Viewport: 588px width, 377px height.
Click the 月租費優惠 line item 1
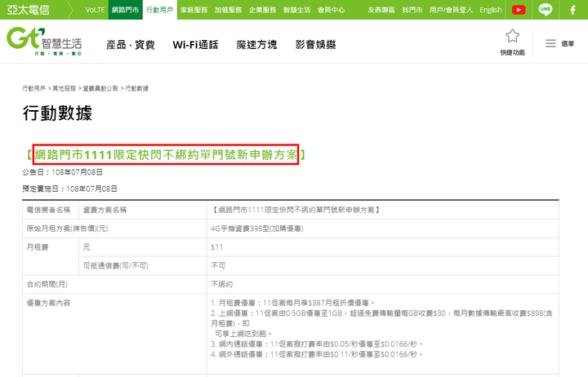[292, 303]
